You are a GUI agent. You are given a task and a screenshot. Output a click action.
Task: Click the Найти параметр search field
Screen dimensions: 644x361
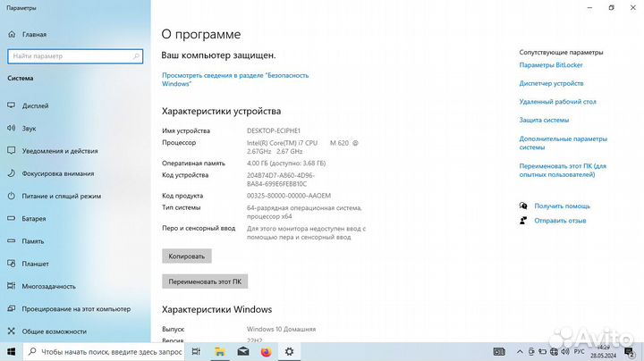[x=75, y=56]
